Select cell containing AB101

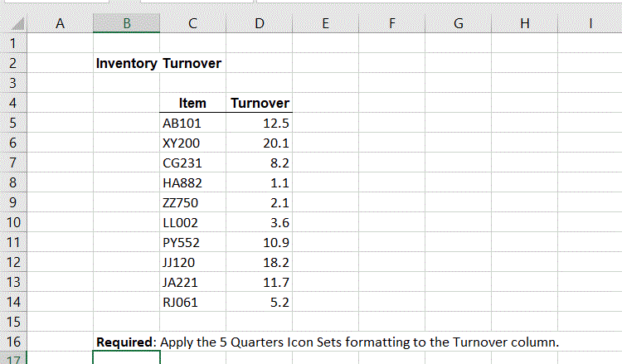click(192, 123)
